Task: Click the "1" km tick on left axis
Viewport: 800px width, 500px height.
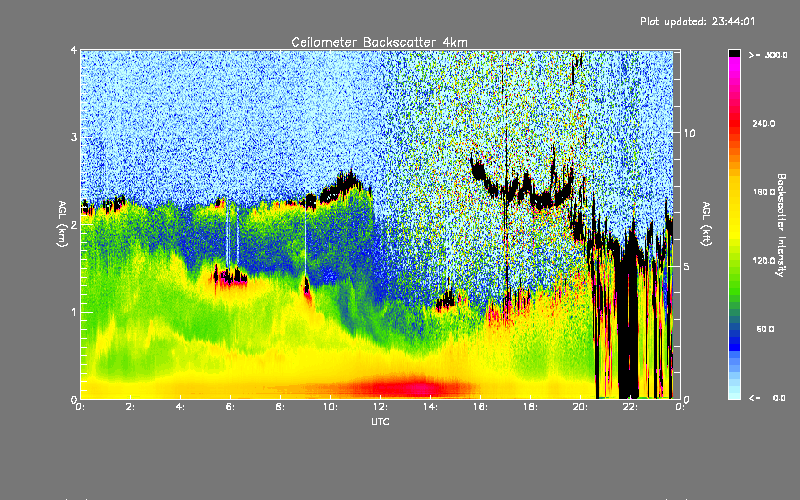Action: (x=74, y=312)
